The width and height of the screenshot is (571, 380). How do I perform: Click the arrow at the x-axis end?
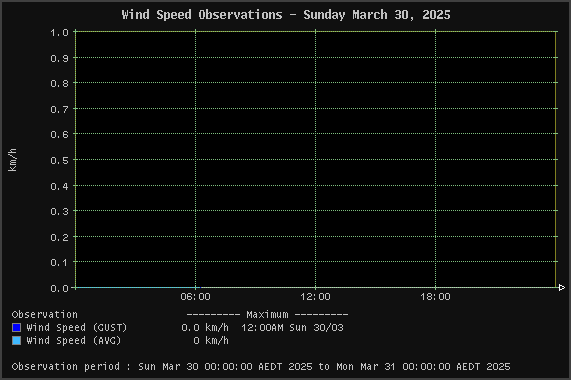562,288
